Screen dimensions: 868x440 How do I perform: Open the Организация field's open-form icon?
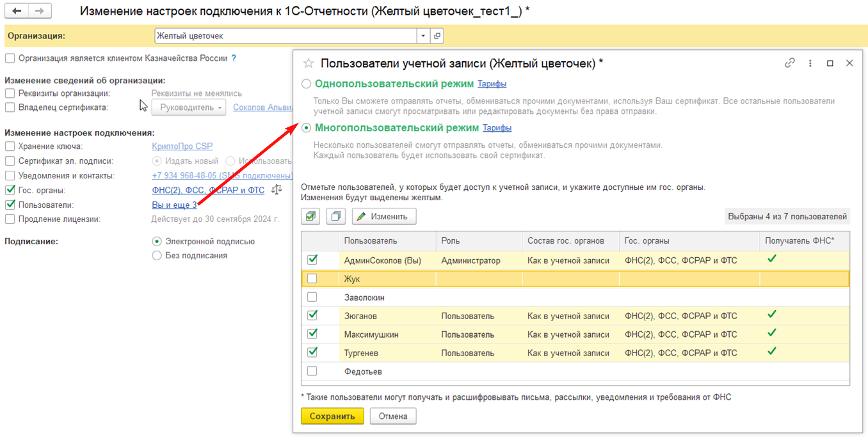(x=437, y=36)
